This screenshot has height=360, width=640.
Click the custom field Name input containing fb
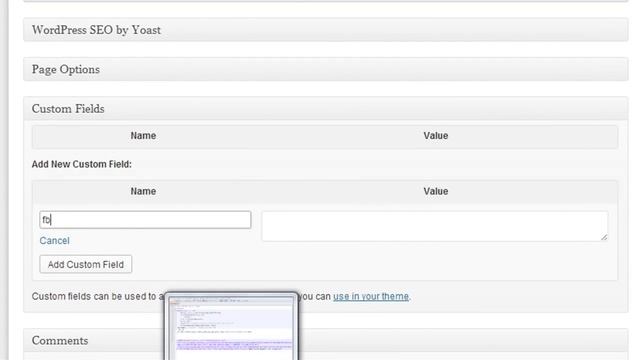(145, 220)
